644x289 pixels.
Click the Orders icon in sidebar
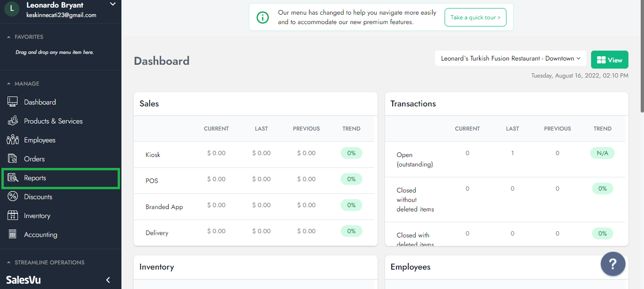point(13,159)
